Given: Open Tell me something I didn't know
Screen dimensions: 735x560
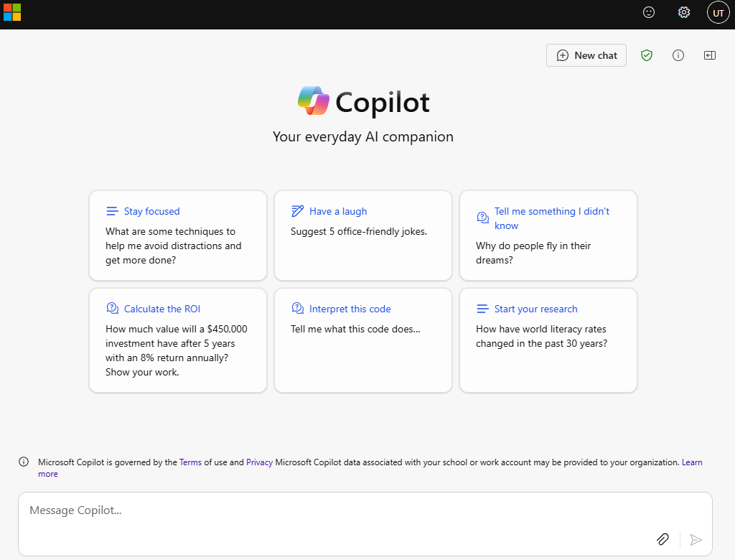Looking at the screenshot, I should 548,235.
